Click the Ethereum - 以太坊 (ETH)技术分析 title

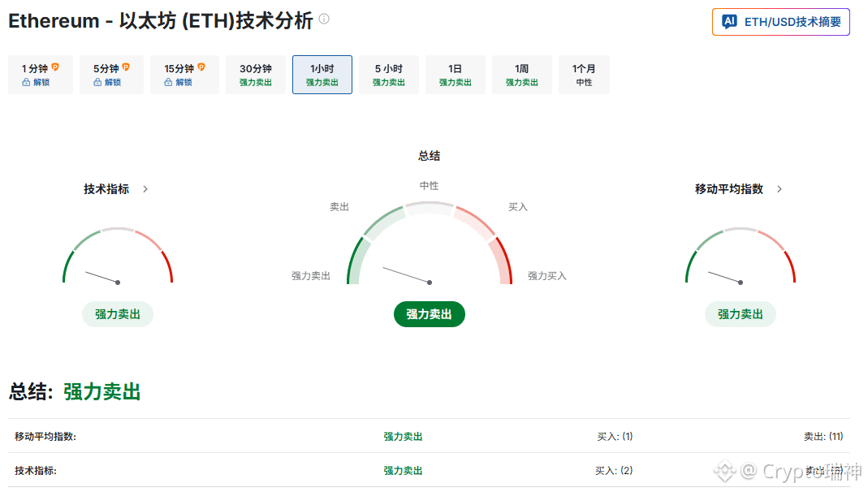[161, 21]
